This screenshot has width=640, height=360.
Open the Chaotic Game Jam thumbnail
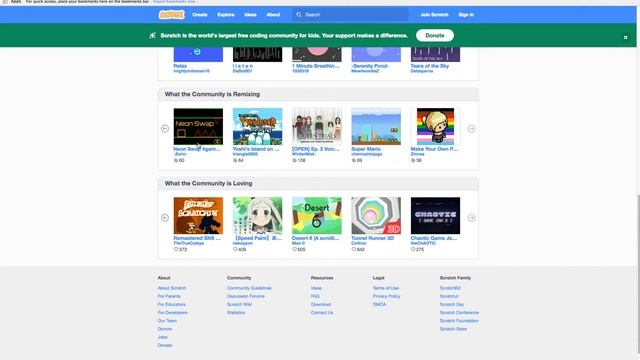tap(435, 216)
